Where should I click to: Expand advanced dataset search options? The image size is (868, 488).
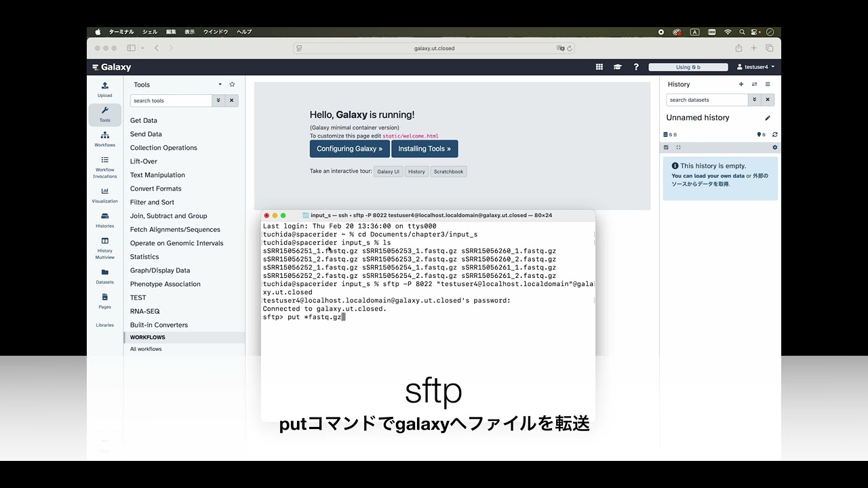[755, 100]
